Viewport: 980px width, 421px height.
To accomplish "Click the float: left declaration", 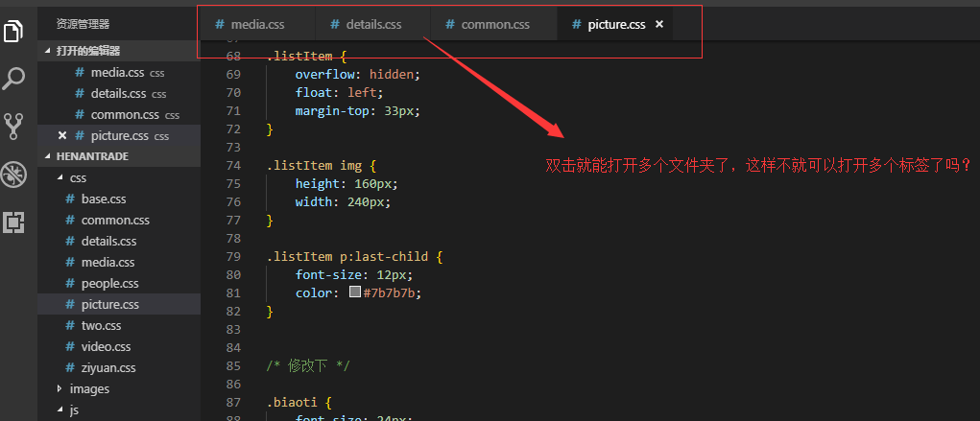I will pos(340,92).
